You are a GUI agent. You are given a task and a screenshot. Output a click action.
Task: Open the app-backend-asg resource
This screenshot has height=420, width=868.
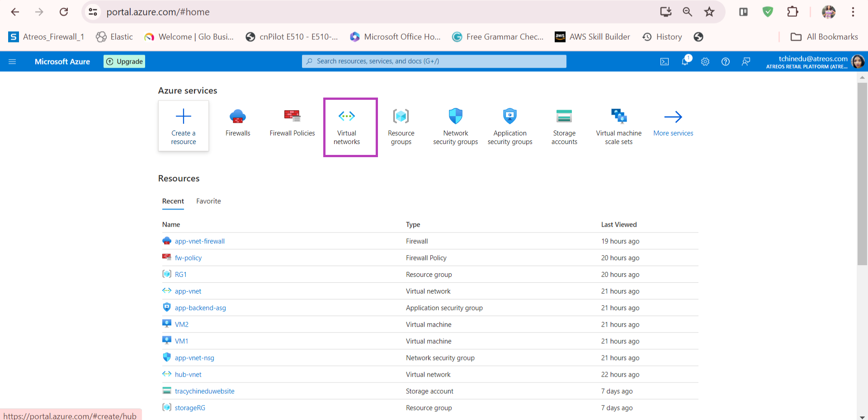coord(200,308)
